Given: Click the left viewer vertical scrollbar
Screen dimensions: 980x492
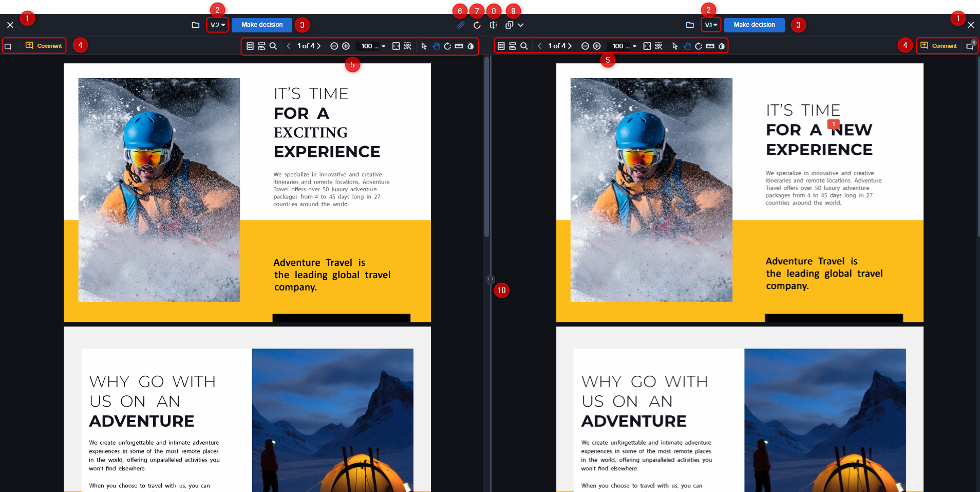Looking at the screenshot, I should click(x=486, y=147).
